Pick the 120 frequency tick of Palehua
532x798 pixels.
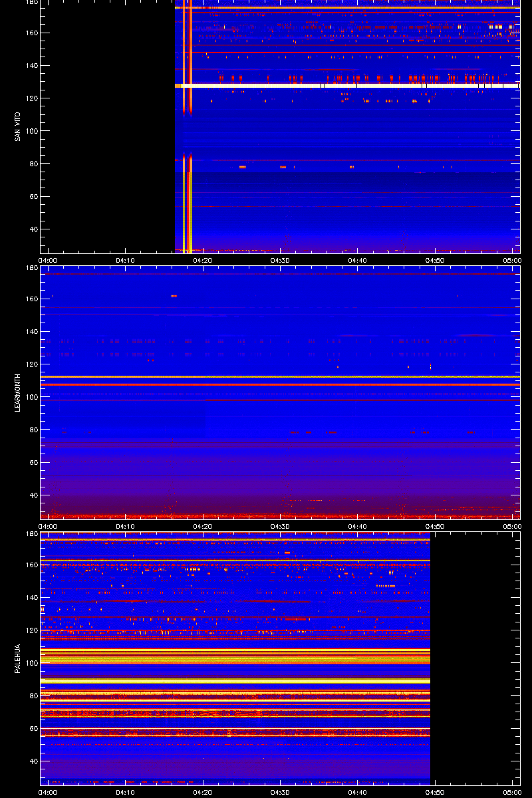pyautogui.click(x=31, y=630)
